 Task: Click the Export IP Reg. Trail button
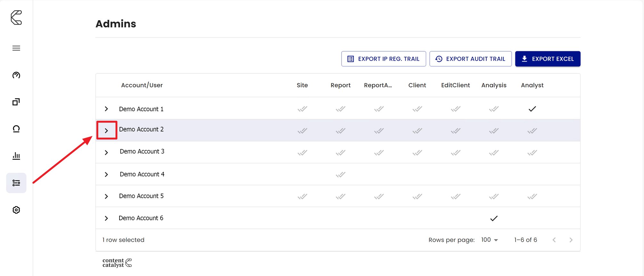coord(384,59)
